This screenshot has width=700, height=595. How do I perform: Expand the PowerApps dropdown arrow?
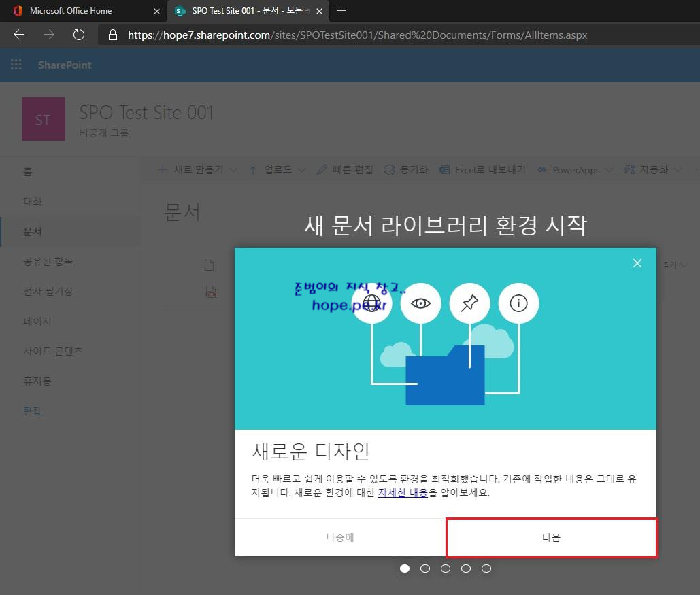click(x=609, y=170)
